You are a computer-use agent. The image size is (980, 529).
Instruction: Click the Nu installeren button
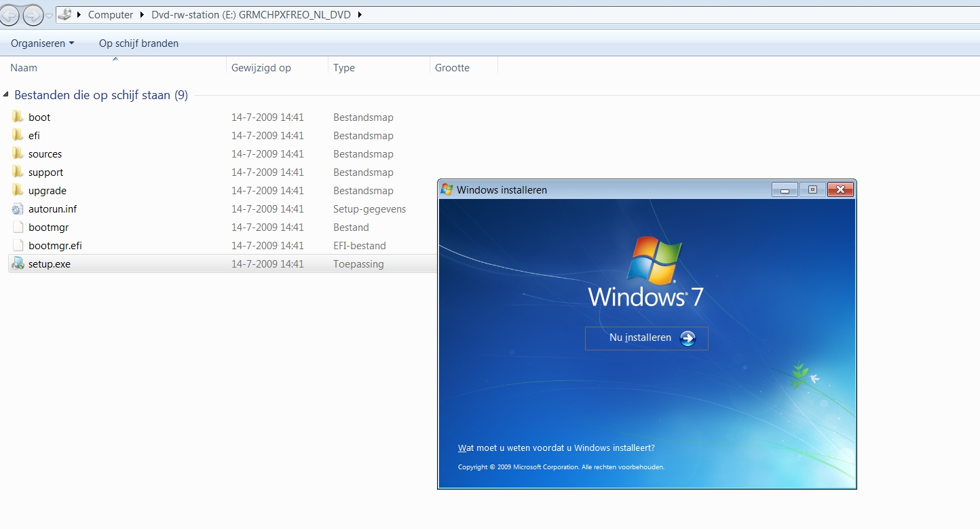click(x=646, y=338)
